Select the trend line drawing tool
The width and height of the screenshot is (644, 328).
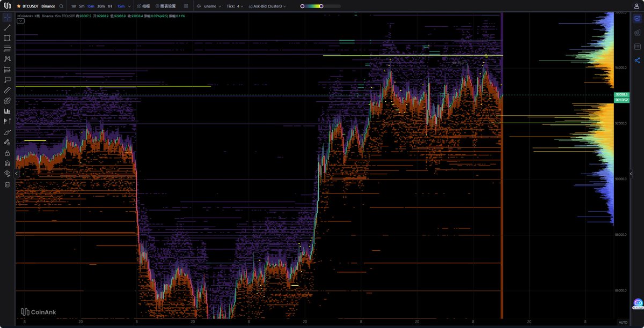tap(8, 27)
